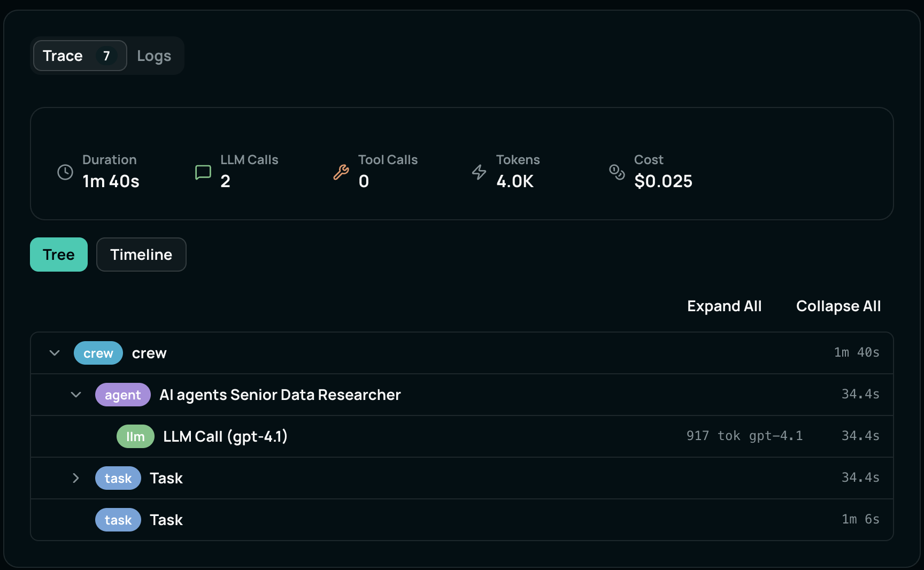Click the 7 count badge on Trace

106,55
